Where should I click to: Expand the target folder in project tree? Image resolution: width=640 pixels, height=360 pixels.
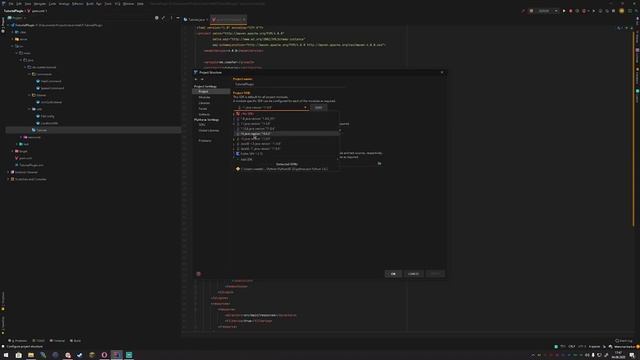coord(13,151)
